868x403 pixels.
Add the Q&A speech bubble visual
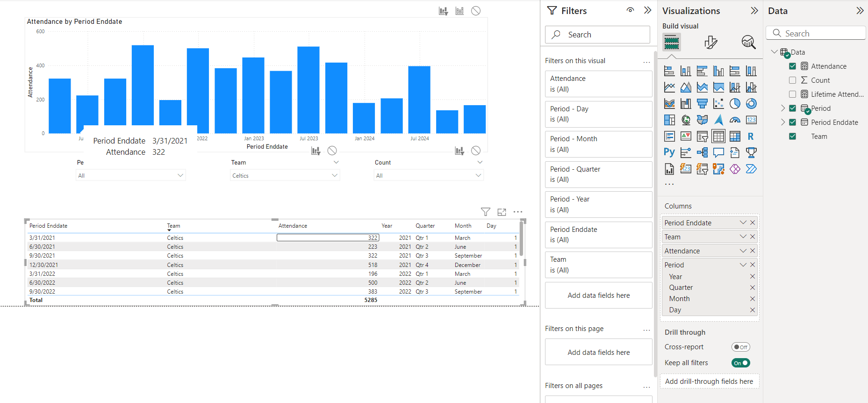click(x=718, y=152)
